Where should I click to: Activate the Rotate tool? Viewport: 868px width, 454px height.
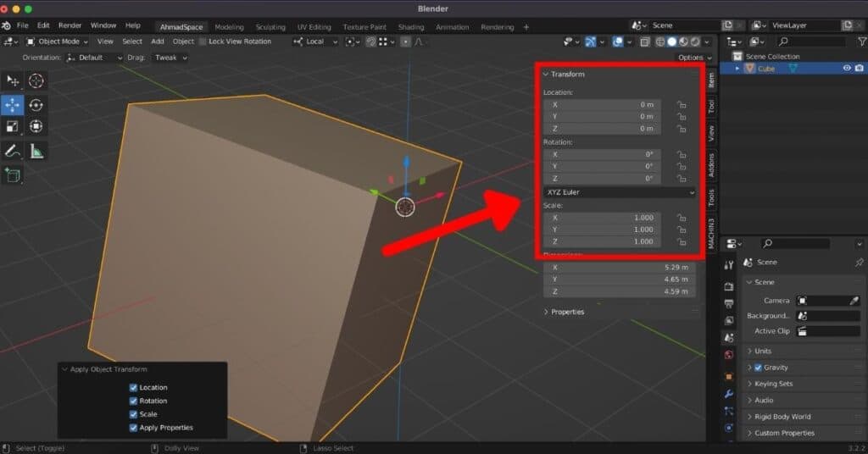coord(36,105)
